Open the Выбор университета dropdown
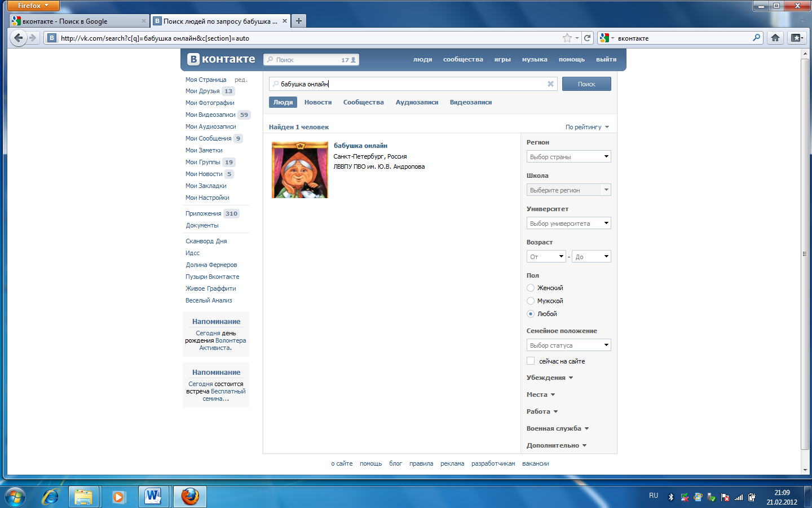812x508 pixels. [x=568, y=223]
